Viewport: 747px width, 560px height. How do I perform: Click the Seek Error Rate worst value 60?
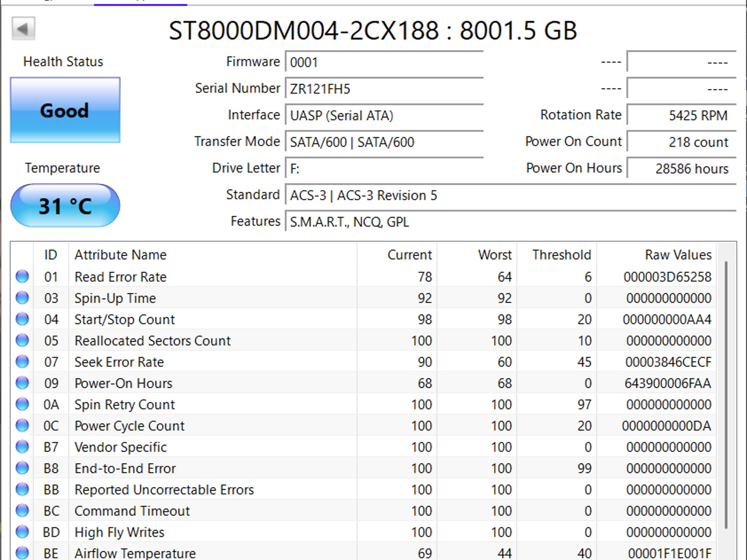tap(505, 362)
